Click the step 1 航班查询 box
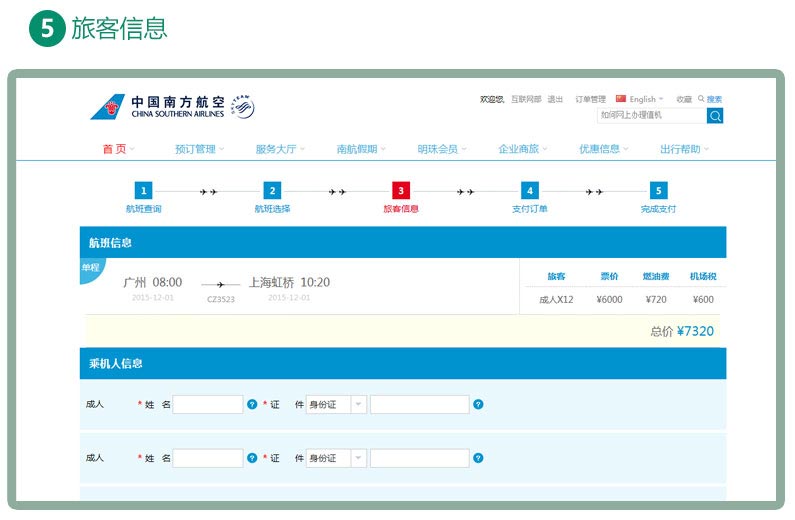Screen dimensions: 795x520 (x=143, y=190)
